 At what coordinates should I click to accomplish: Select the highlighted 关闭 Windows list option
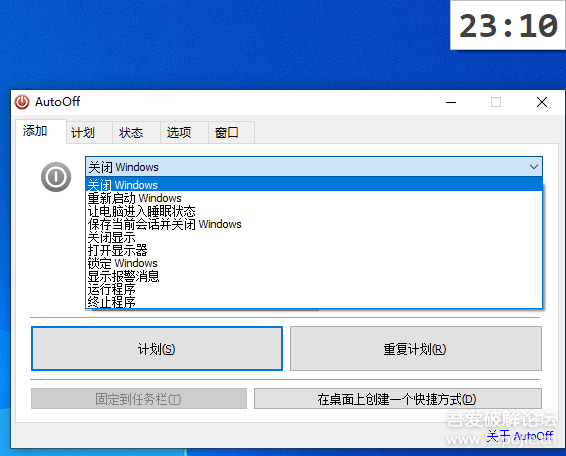point(314,184)
